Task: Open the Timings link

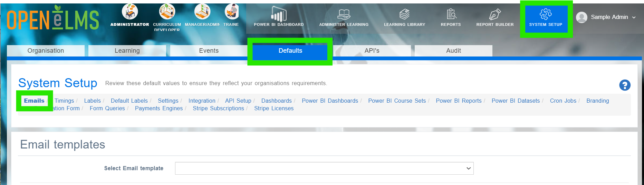Action: (64, 101)
